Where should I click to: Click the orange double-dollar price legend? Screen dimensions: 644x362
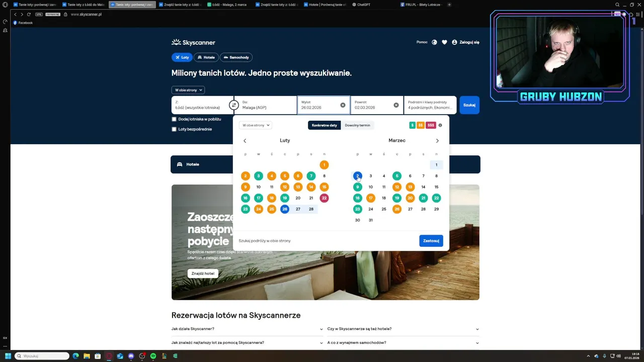(420, 125)
